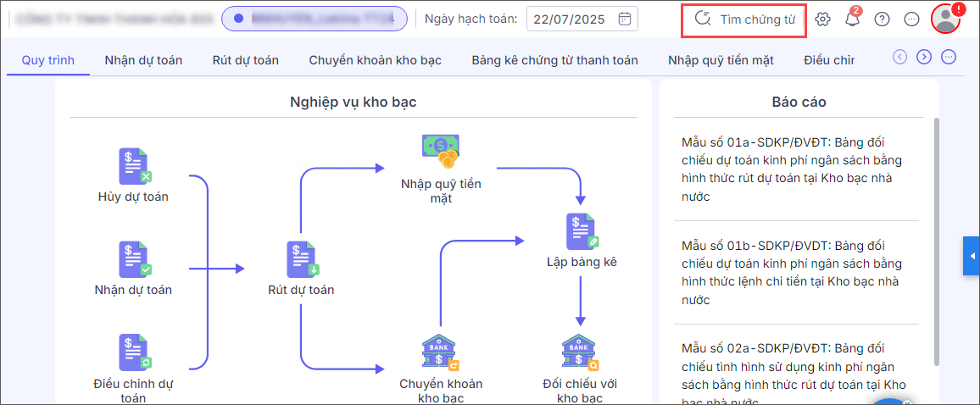Expand the blue side panel arrow
The height and width of the screenshot is (405, 980).
[x=972, y=256]
